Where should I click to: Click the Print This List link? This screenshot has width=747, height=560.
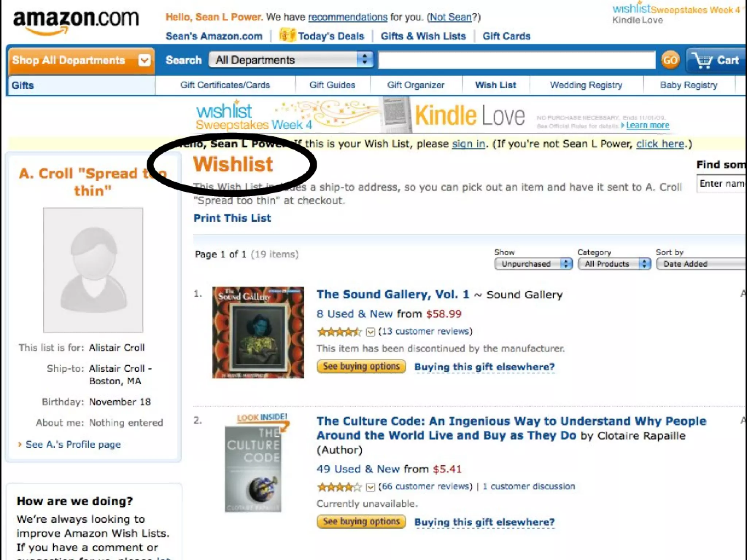pyautogui.click(x=232, y=218)
